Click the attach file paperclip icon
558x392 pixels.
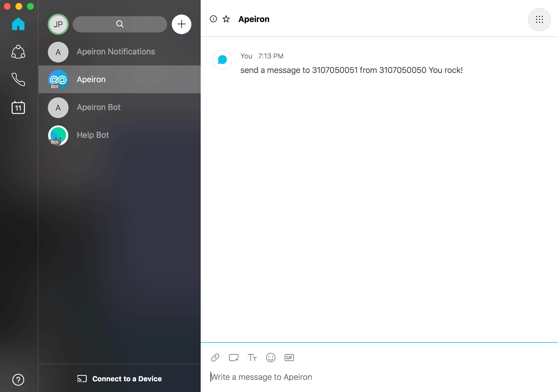pos(215,358)
